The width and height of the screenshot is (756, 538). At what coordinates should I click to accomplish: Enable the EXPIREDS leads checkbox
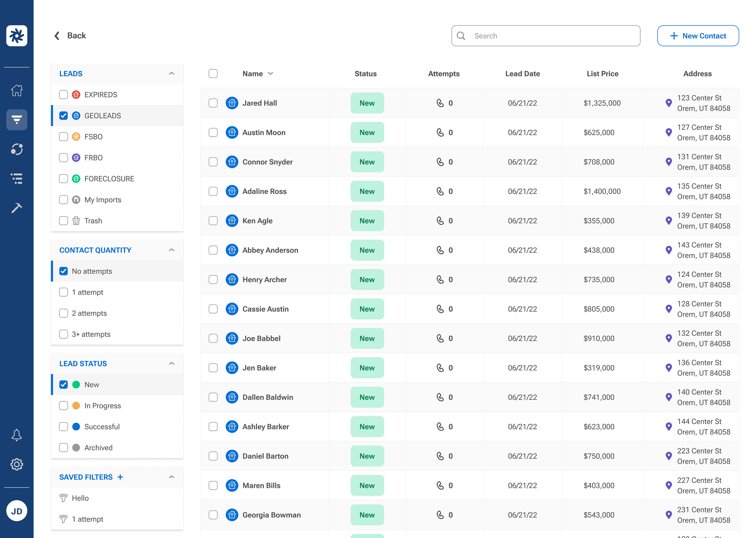pos(63,95)
